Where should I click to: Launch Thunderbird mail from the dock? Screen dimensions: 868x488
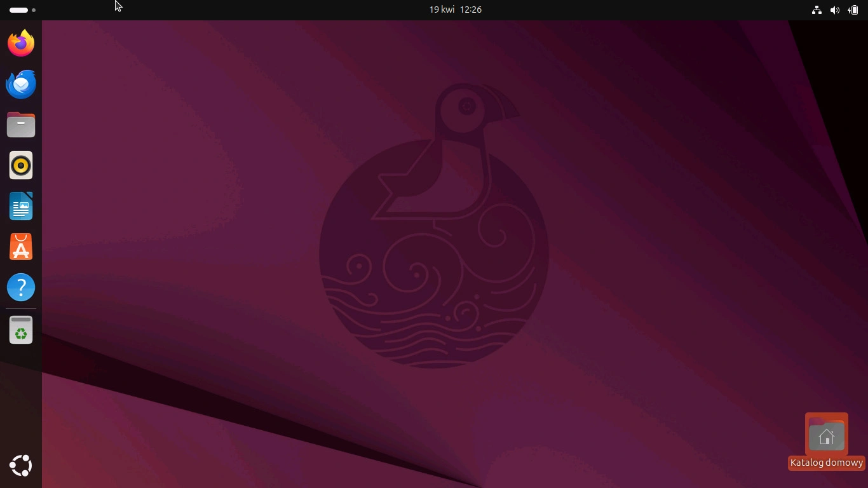click(21, 84)
